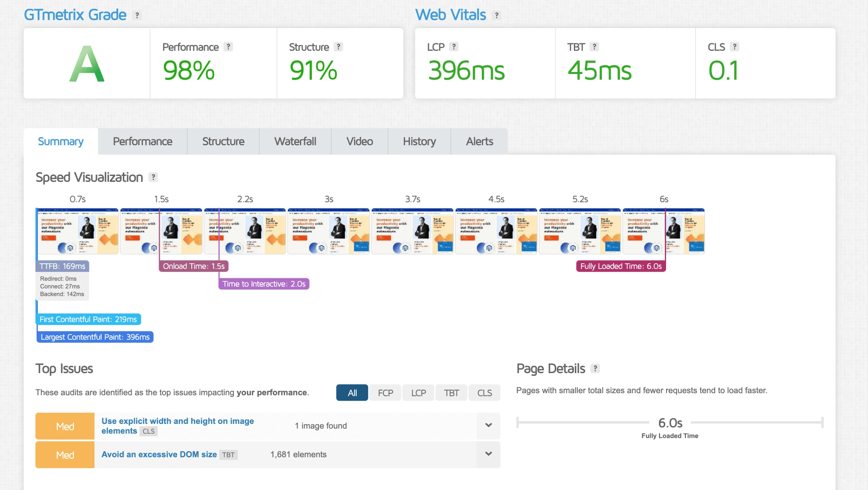Open Speed Visualization help icon
Image resolution: width=868 pixels, height=490 pixels.
[x=154, y=177]
